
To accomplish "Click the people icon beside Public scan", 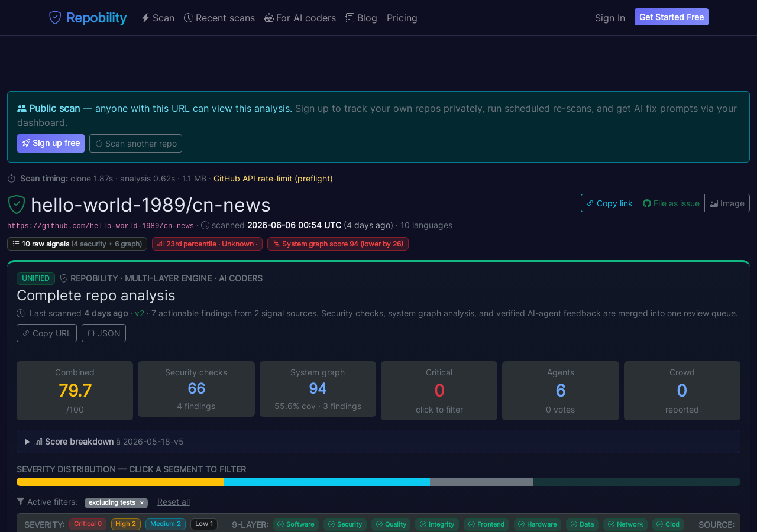I will point(22,108).
